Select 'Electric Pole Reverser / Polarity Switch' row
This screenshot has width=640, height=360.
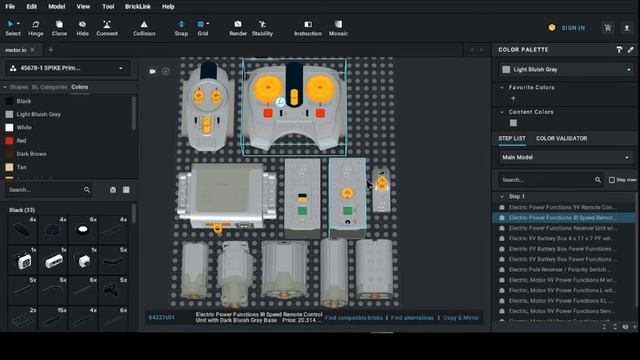[563, 269]
